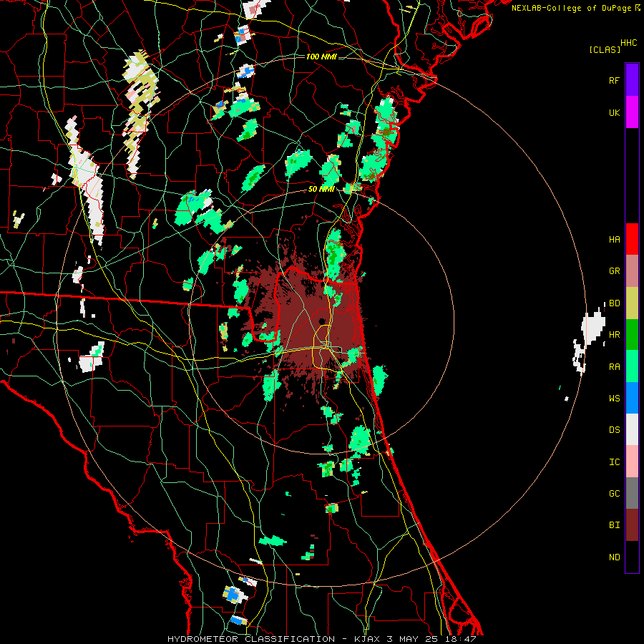
Task: Select the GR dusty-pink legend swatch
Action: (x=632, y=271)
